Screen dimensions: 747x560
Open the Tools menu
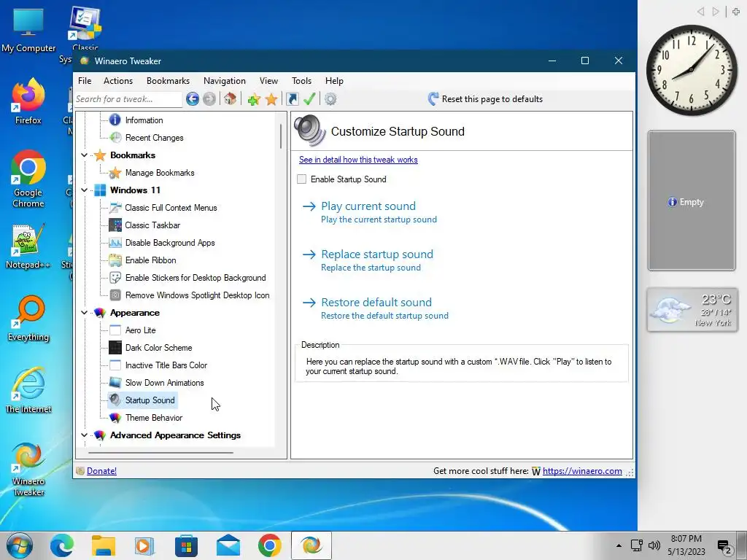click(301, 81)
